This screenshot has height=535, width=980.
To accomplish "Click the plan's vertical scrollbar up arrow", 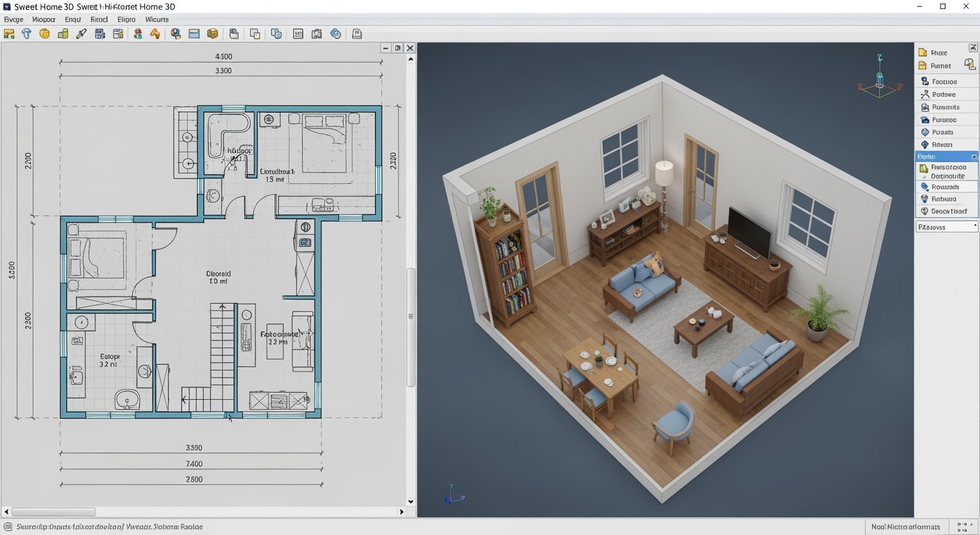I will [x=411, y=59].
